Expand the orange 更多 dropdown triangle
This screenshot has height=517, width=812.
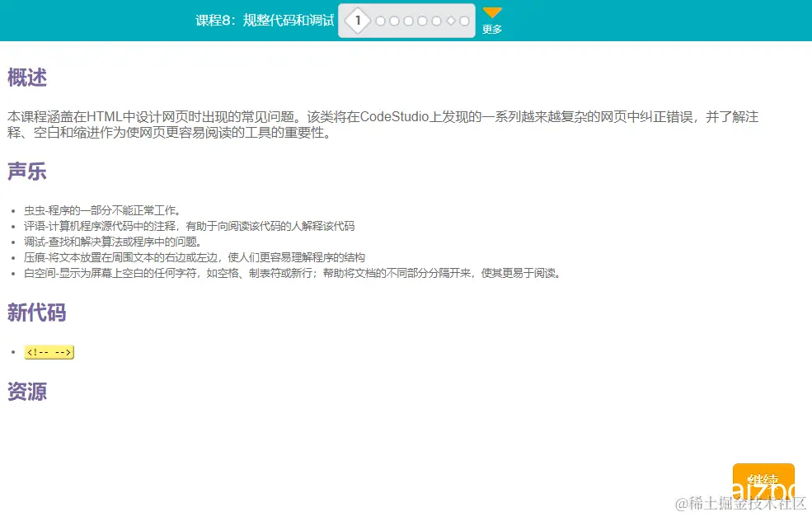(491, 12)
